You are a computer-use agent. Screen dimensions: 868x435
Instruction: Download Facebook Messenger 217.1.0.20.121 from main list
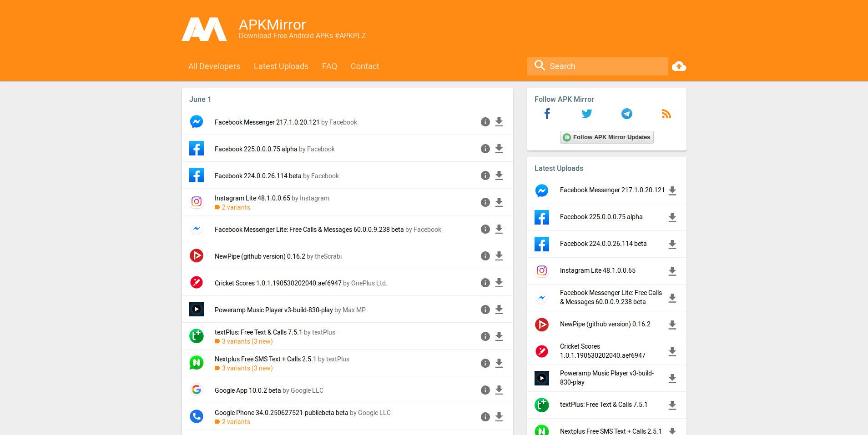click(x=499, y=122)
